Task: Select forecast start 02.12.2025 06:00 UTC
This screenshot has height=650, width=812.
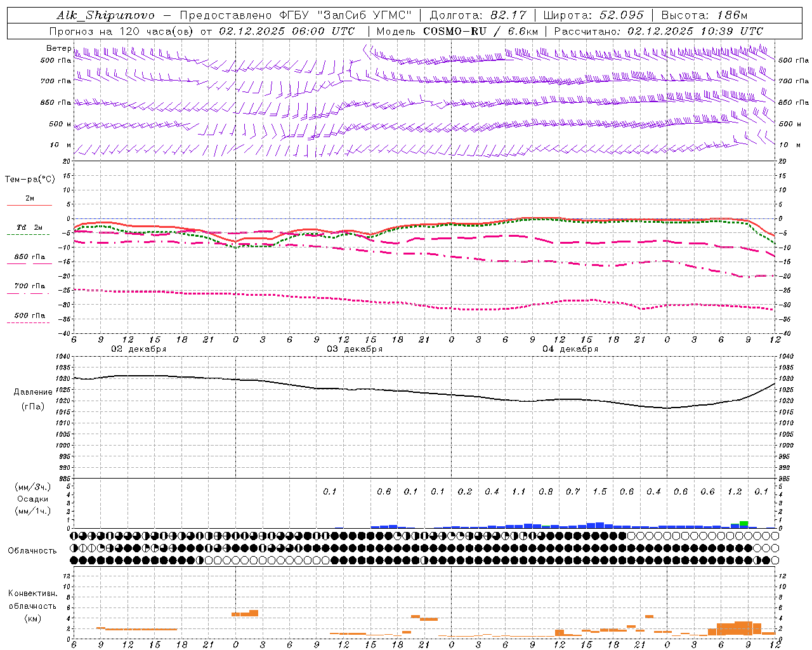Action: [287, 31]
